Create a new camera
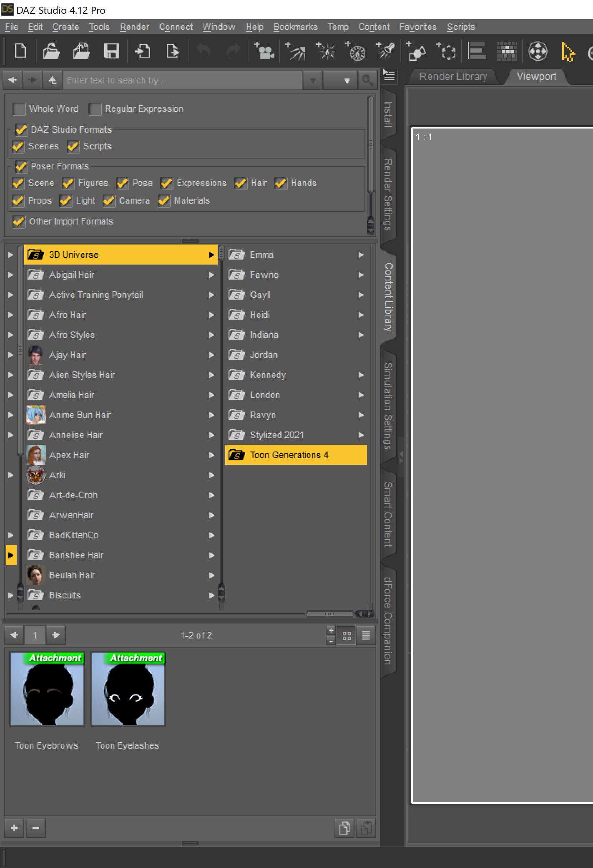This screenshot has height=868, width=593. [264, 52]
